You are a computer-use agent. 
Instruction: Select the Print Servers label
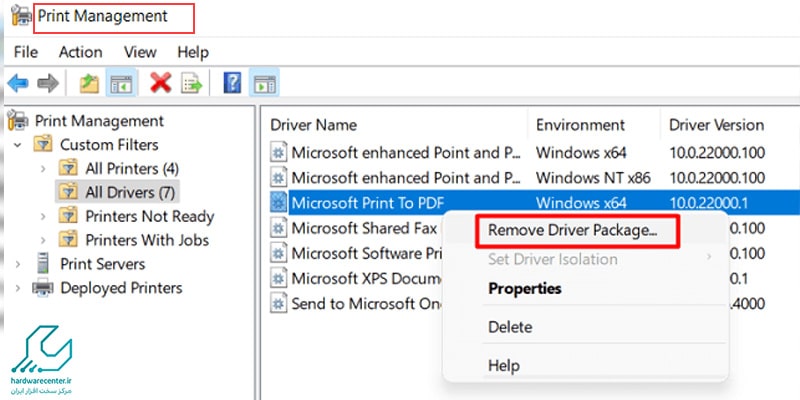point(103,264)
